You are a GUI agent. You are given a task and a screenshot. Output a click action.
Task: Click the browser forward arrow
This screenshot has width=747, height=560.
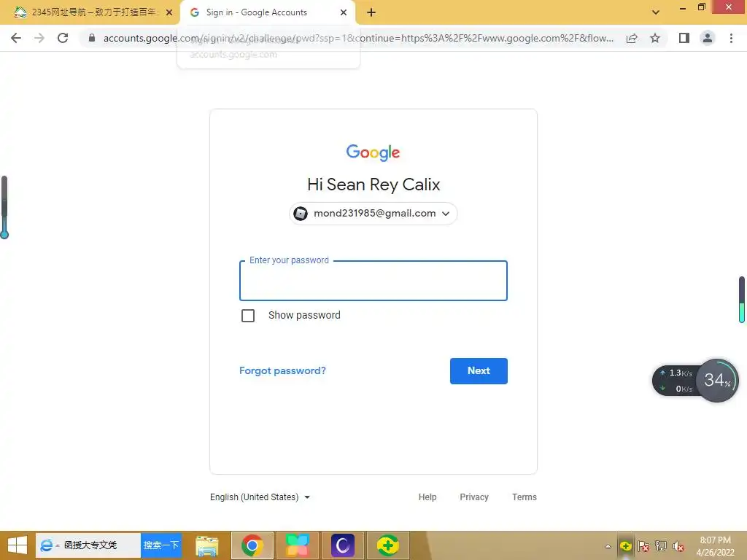[x=39, y=38]
